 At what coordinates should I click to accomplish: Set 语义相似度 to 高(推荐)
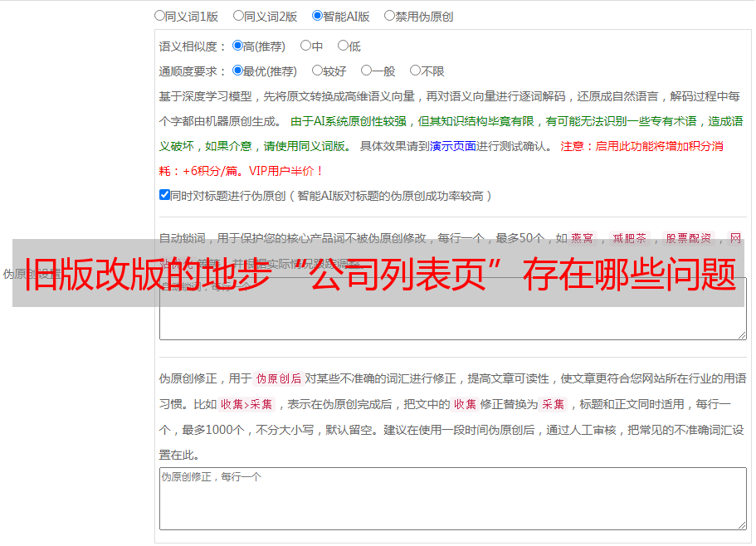pyautogui.click(x=237, y=46)
